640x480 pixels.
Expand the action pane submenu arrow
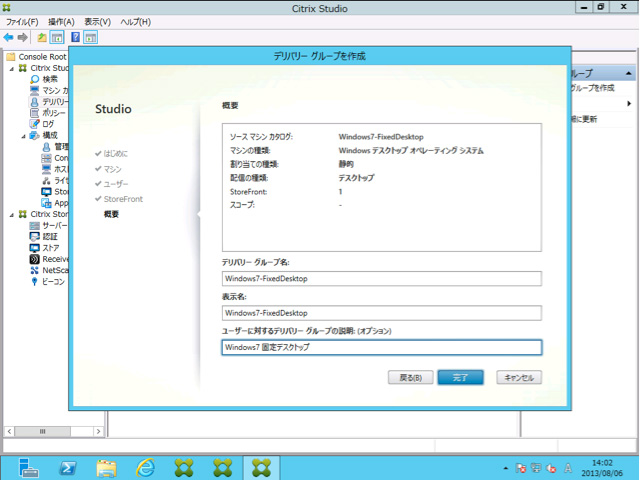pos(629,104)
